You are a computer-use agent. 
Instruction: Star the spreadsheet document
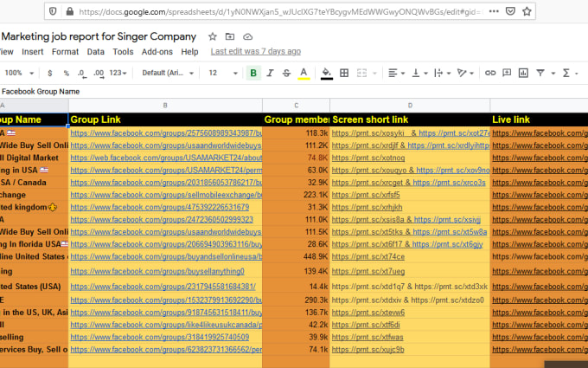pos(213,36)
